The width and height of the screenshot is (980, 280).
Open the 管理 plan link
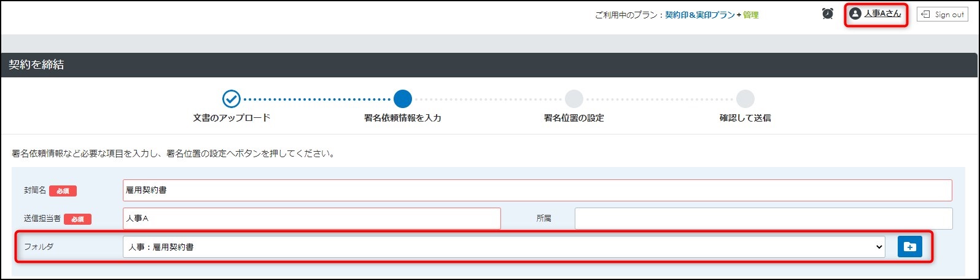tap(751, 15)
